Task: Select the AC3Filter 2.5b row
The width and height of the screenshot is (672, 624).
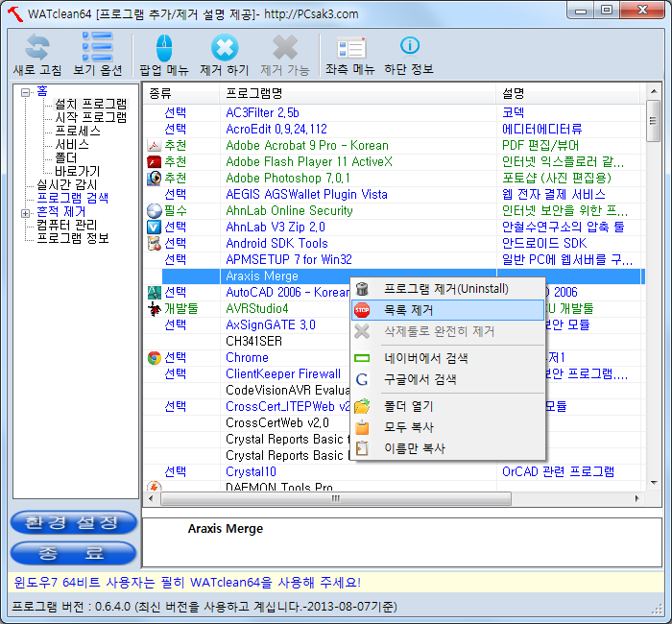Action: 394,112
